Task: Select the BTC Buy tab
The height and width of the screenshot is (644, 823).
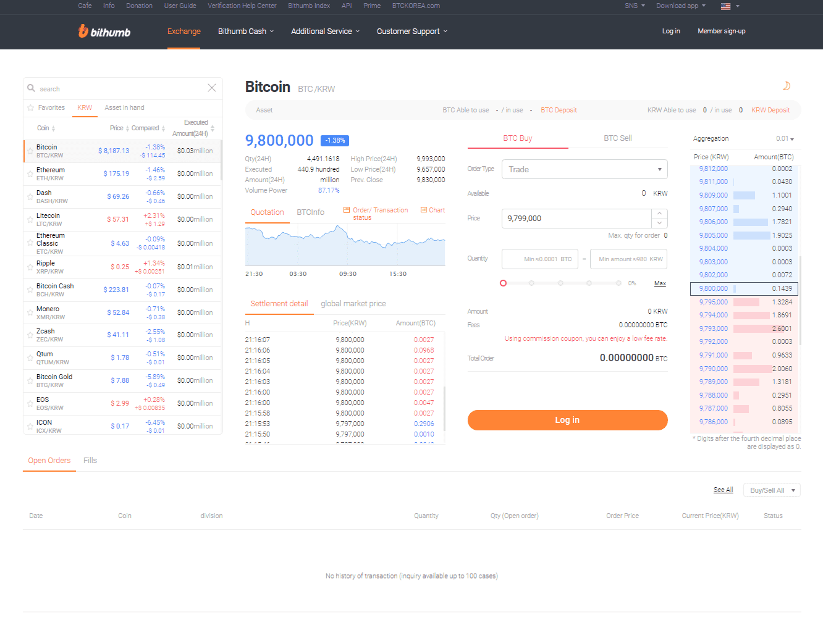Action: 518,138
